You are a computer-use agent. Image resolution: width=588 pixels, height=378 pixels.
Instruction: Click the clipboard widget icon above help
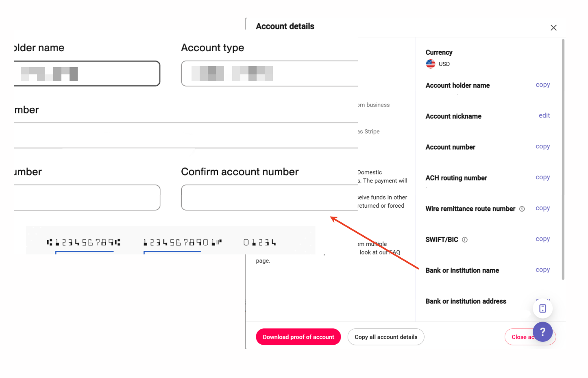pyautogui.click(x=542, y=308)
